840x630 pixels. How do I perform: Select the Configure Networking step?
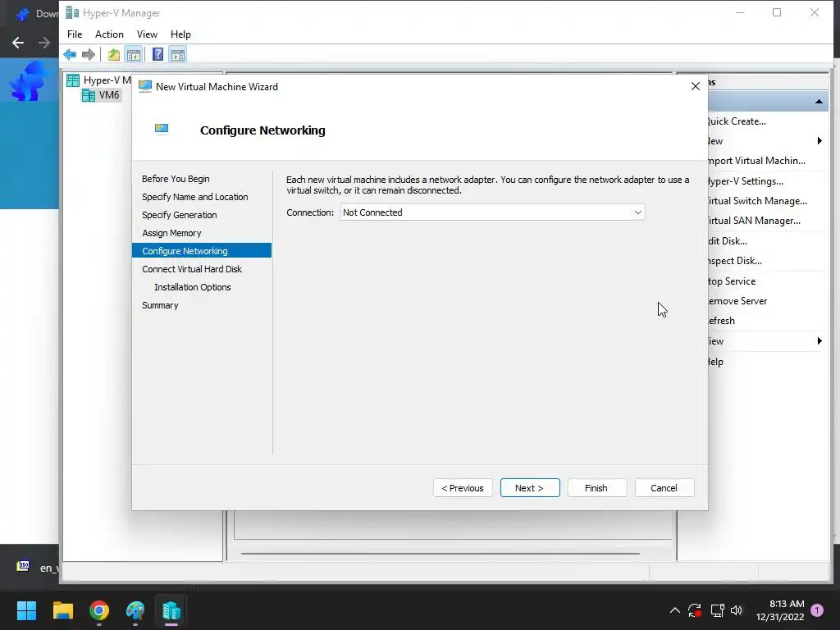point(202,251)
